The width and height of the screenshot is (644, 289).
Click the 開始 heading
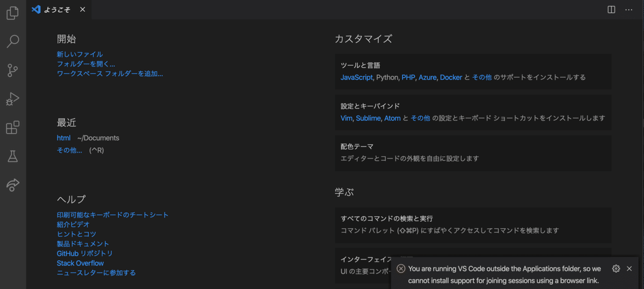[67, 39]
